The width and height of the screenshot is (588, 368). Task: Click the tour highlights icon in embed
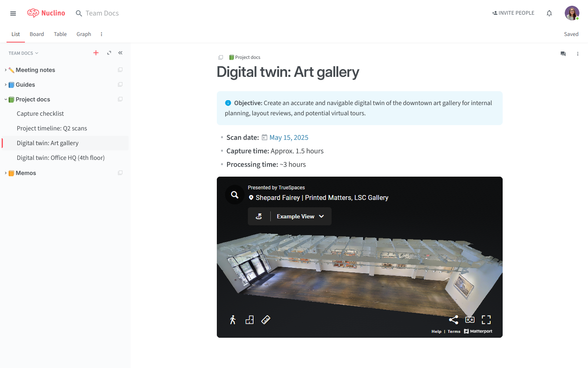(259, 216)
